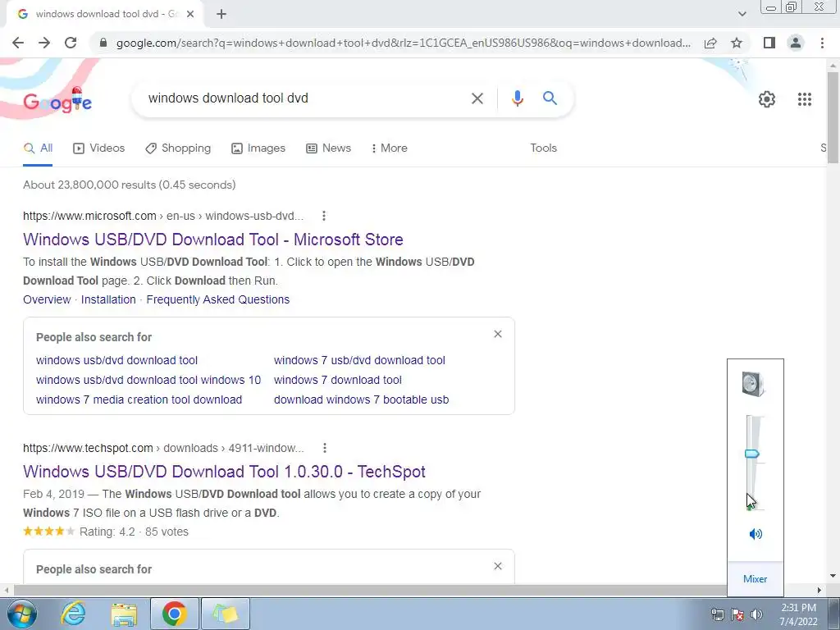Reload the current page
The width and height of the screenshot is (840, 630).
tap(71, 43)
